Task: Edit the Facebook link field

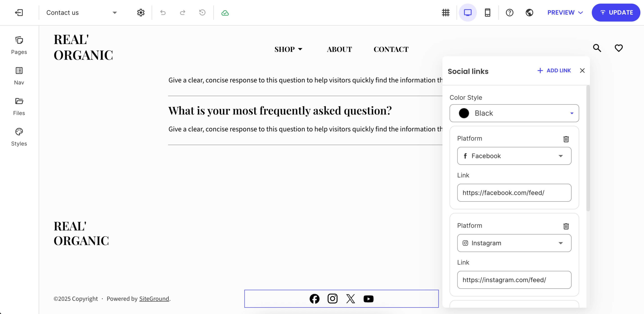Action: coord(514,193)
